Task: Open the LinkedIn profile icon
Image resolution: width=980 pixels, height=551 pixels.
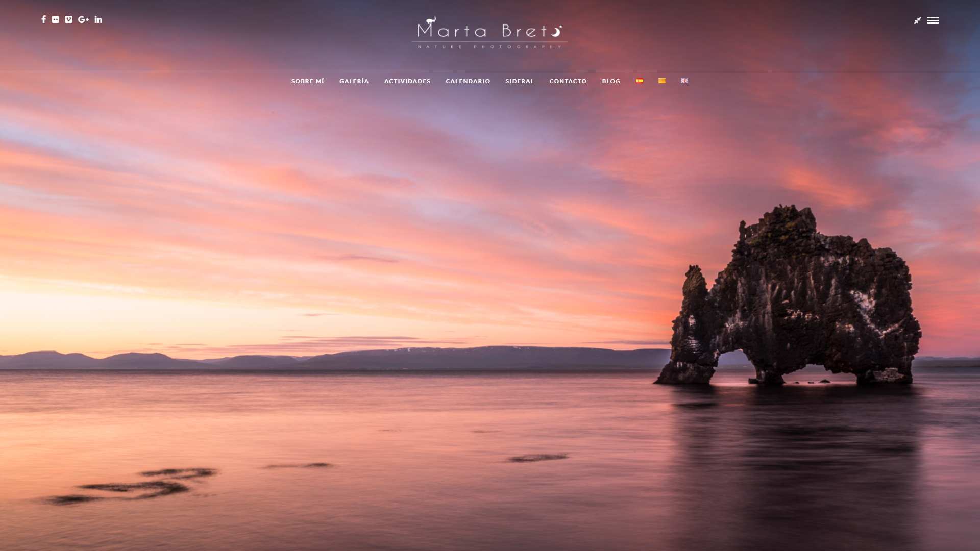Action: click(x=99, y=19)
